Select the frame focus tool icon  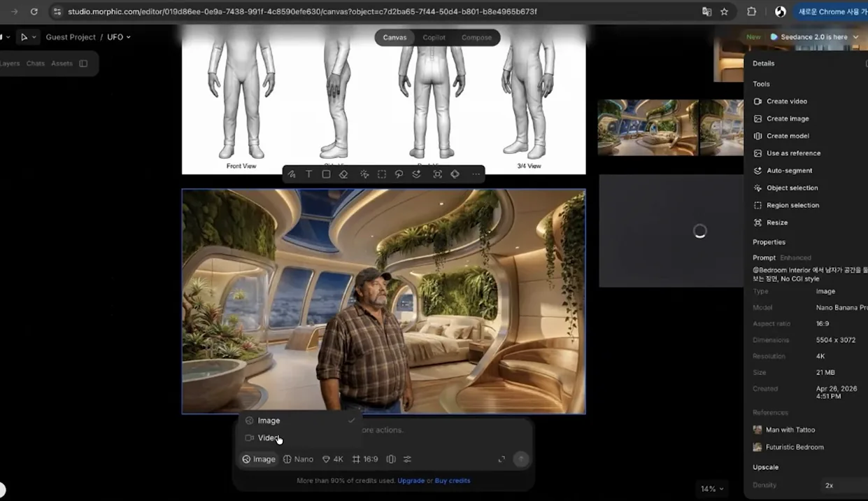coord(438,174)
